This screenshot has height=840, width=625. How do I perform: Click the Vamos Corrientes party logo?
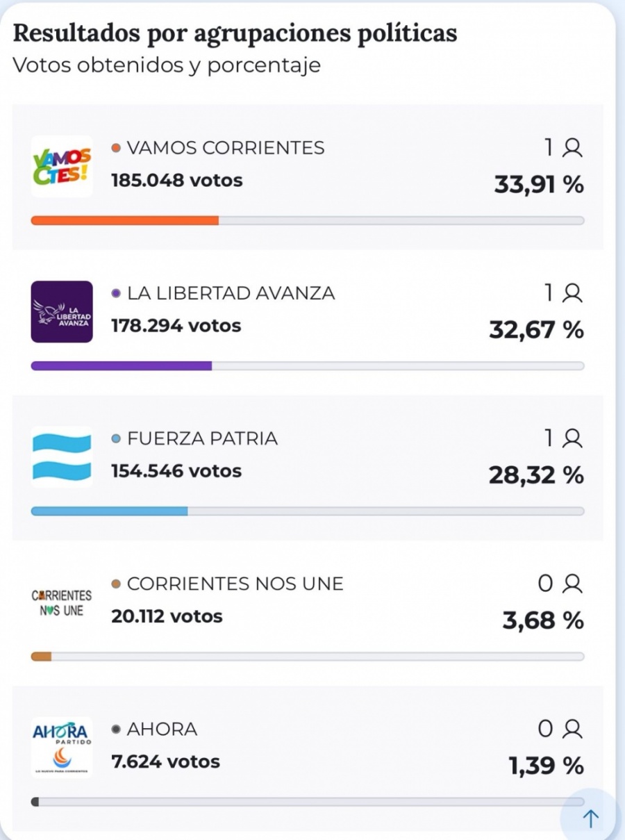(x=61, y=167)
